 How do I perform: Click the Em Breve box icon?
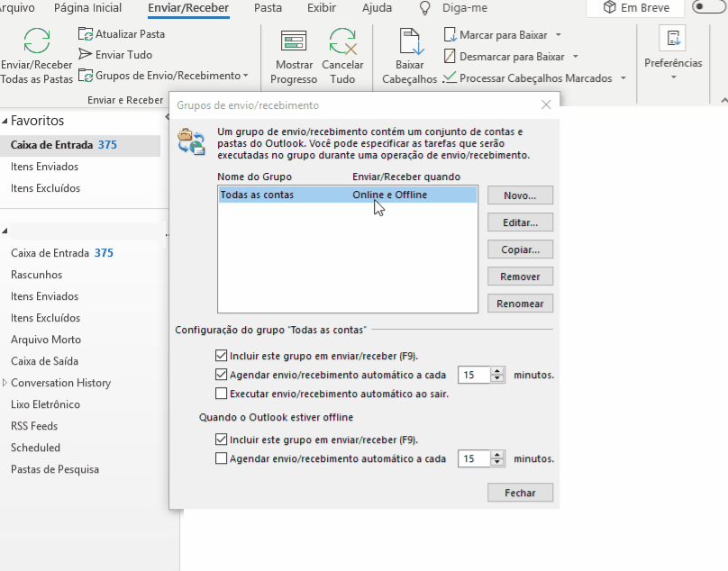coord(609,7)
